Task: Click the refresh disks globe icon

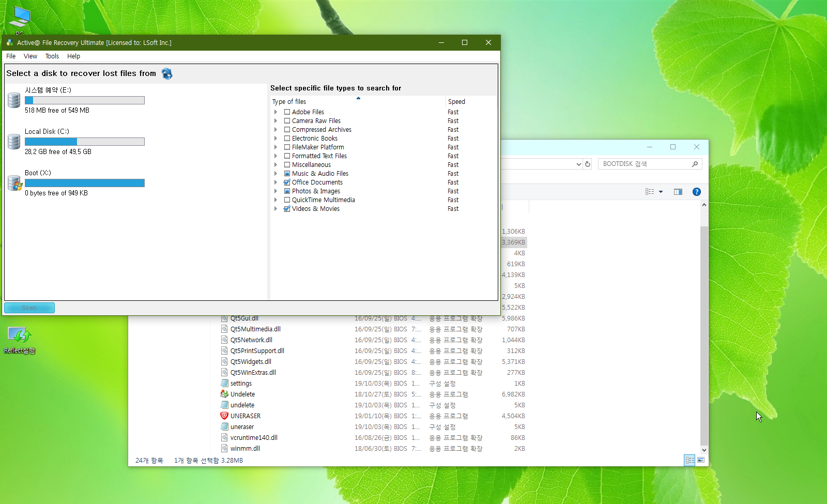Action: [x=167, y=74]
